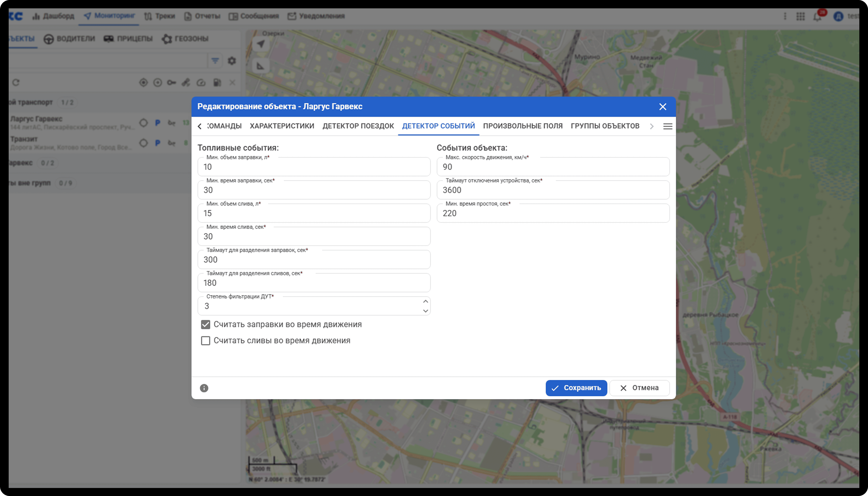Click the 'Мин. время заправки' field
This screenshot has width=868, height=496.
click(314, 190)
